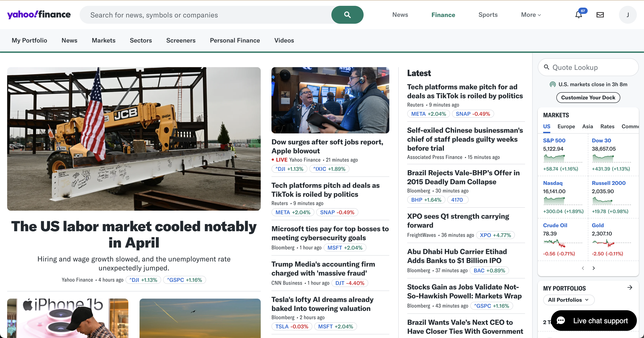Click the Yahoo Finance logo
This screenshot has width=644, height=338.
[x=39, y=15]
